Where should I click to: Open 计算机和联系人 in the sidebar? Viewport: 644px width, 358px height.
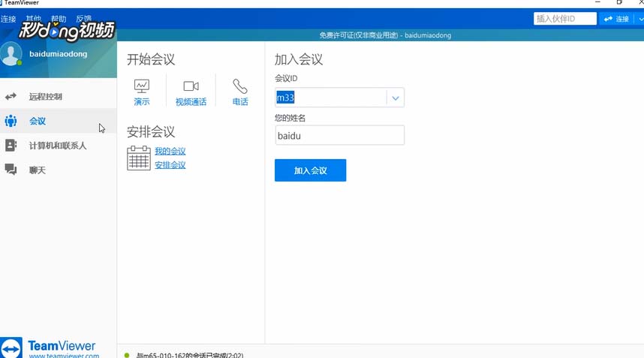[x=59, y=146]
